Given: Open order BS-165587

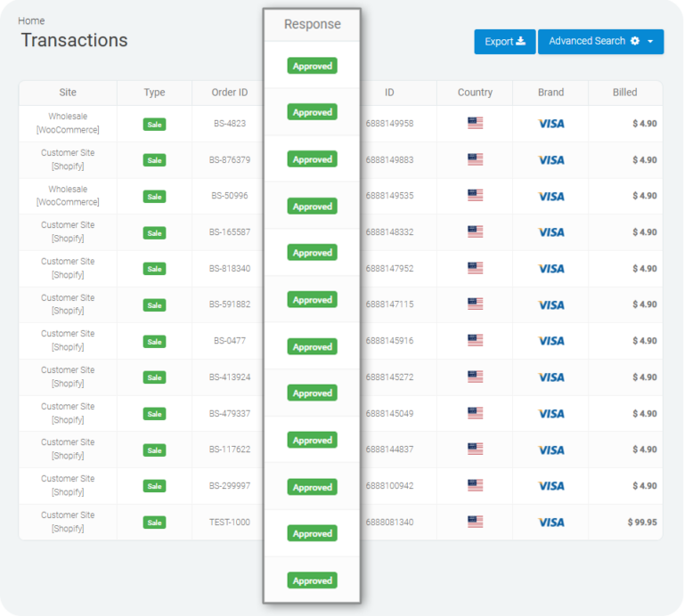Looking at the screenshot, I should click(229, 232).
